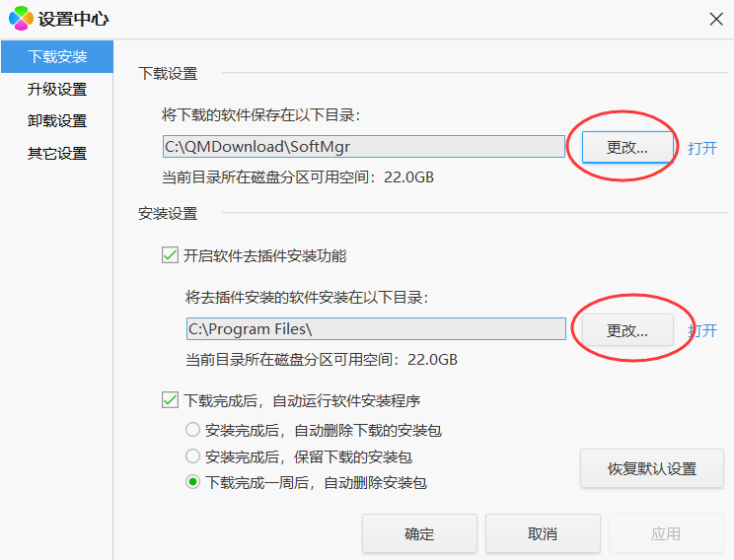Image resolution: width=734 pixels, height=560 pixels.
Task: Select 下载完成一周后，自动删除安装包 option
Action: (x=193, y=483)
